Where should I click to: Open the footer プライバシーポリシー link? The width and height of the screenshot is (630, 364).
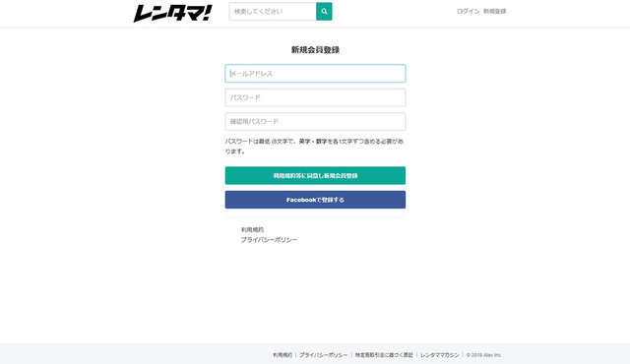324,355
